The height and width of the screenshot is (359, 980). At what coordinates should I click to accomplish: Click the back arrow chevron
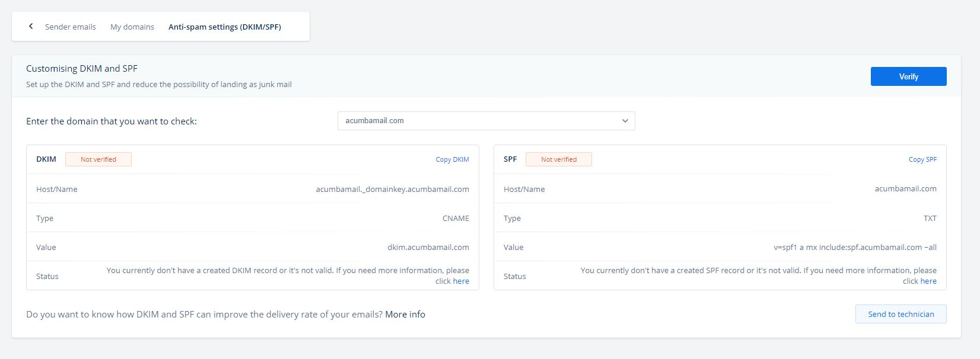(31, 26)
